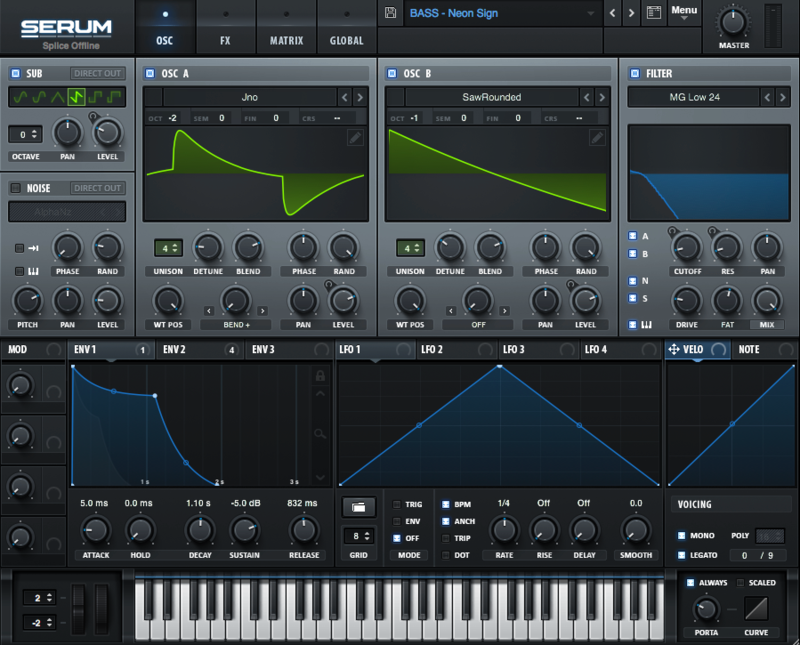Click the envelope zoom magnifier icon
Screen dimensions: 800x645
(320, 434)
